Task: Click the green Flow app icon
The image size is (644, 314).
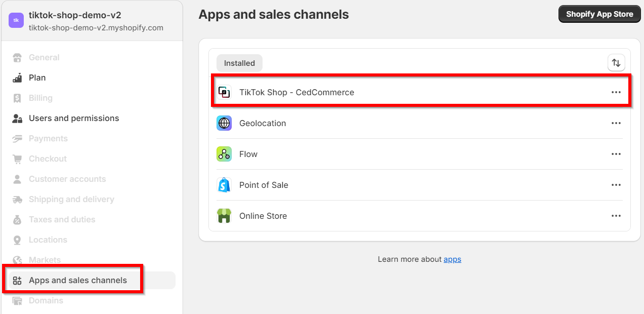Action: [224, 154]
